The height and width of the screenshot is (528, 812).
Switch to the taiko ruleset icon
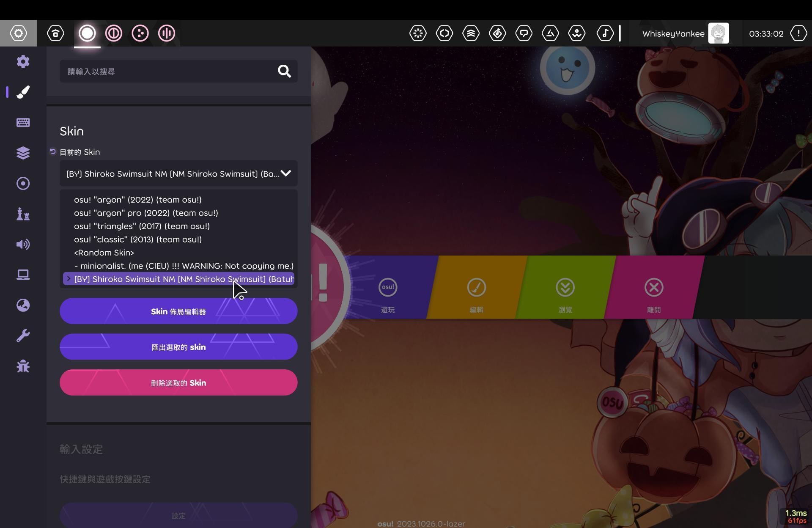[114, 33]
